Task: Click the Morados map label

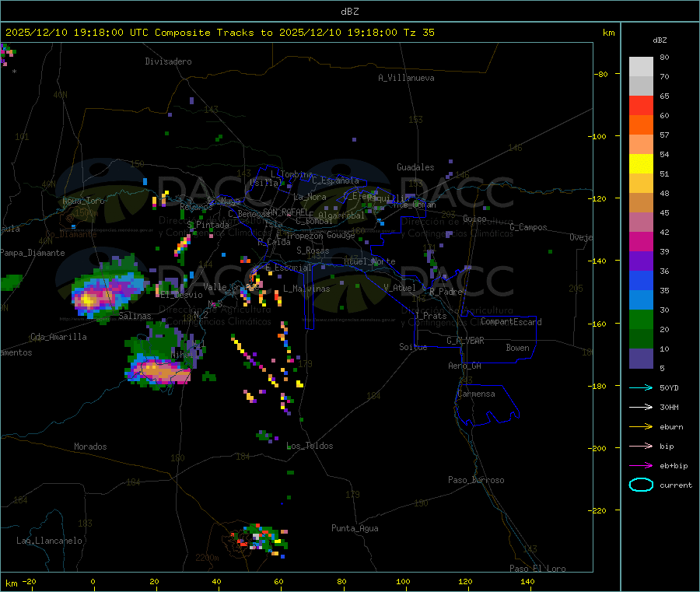Action: 90,447
